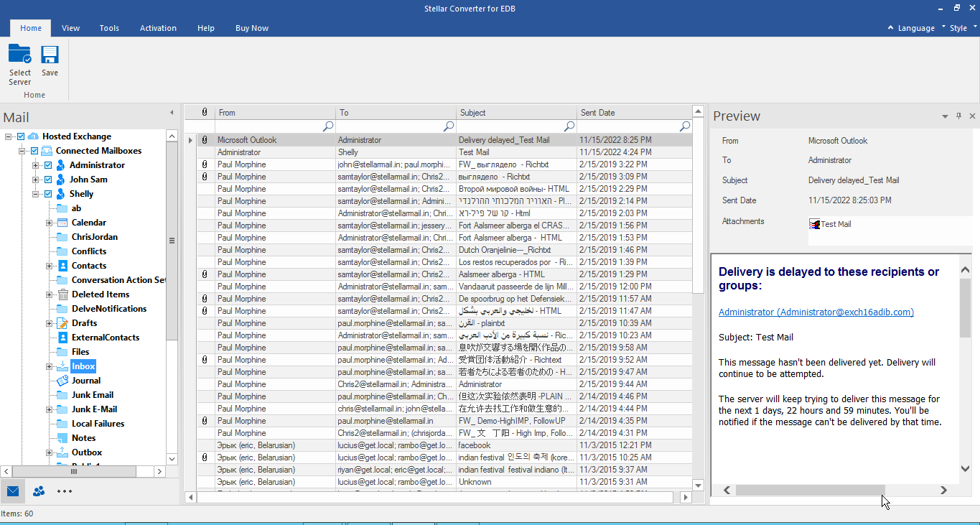Click the mail tree vertical scrollbar thumb

pos(172,241)
